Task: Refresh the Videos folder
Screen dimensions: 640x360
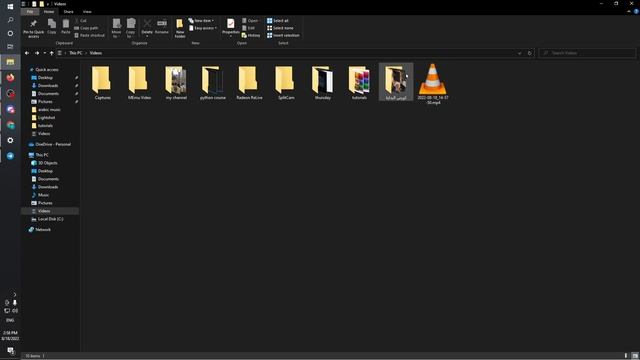Action: click(530, 53)
